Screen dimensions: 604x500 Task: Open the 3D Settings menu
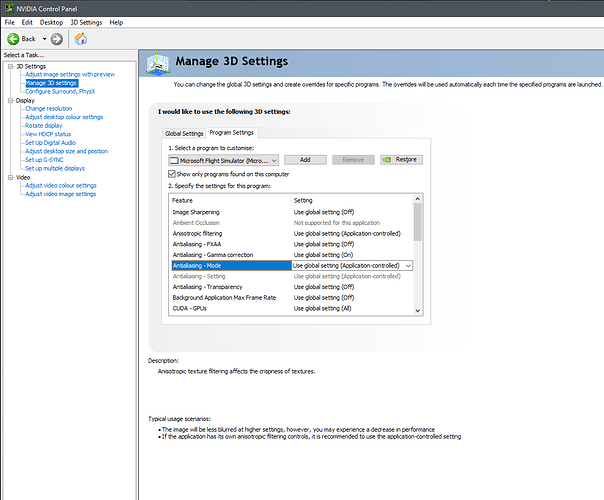86,22
